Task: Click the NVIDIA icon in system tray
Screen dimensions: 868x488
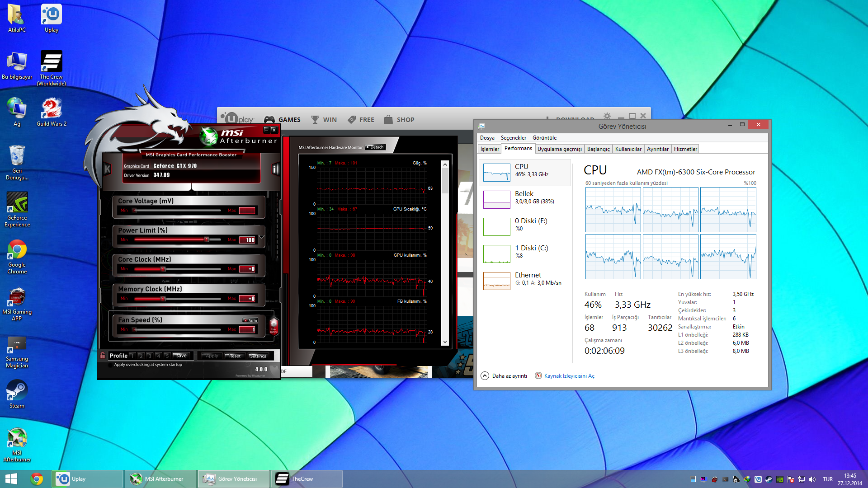Action: point(779,479)
